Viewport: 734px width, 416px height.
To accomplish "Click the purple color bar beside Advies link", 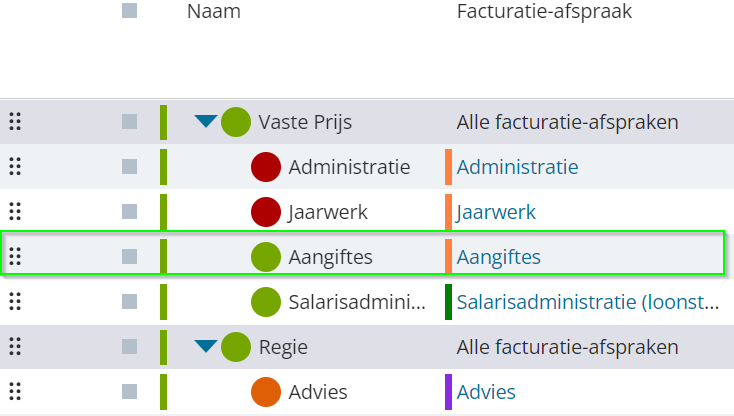I will [x=448, y=392].
